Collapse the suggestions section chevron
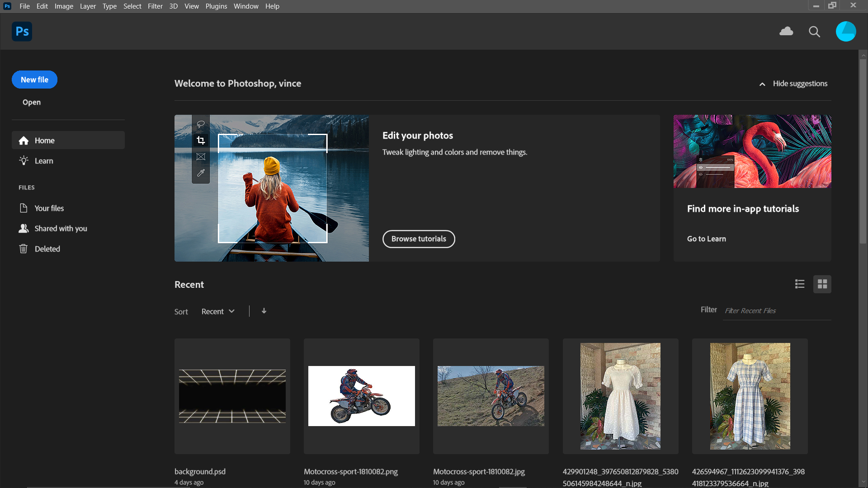 762,84
